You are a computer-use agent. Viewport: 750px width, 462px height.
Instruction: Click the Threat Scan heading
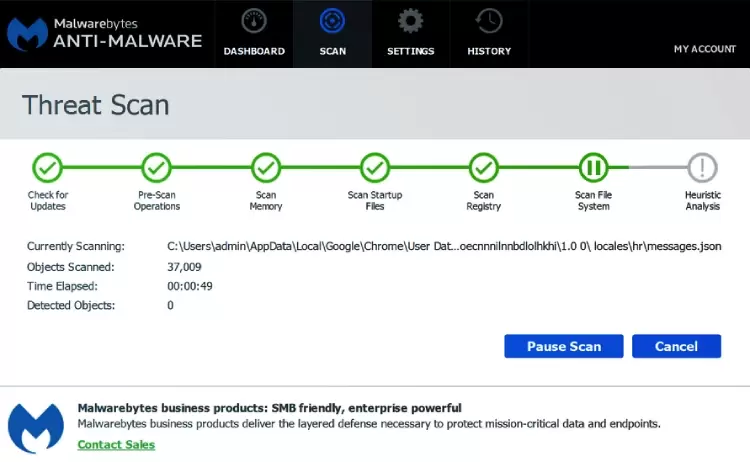(x=96, y=105)
